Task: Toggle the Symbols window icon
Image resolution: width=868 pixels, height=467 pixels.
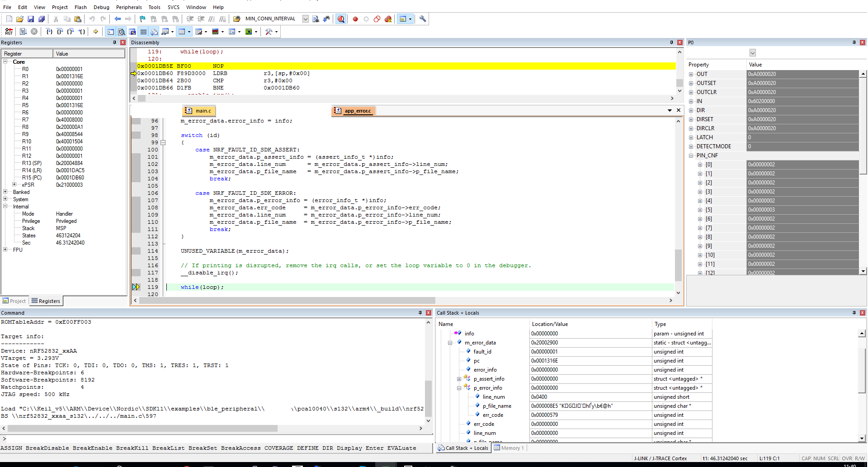Action: [x=132, y=32]
